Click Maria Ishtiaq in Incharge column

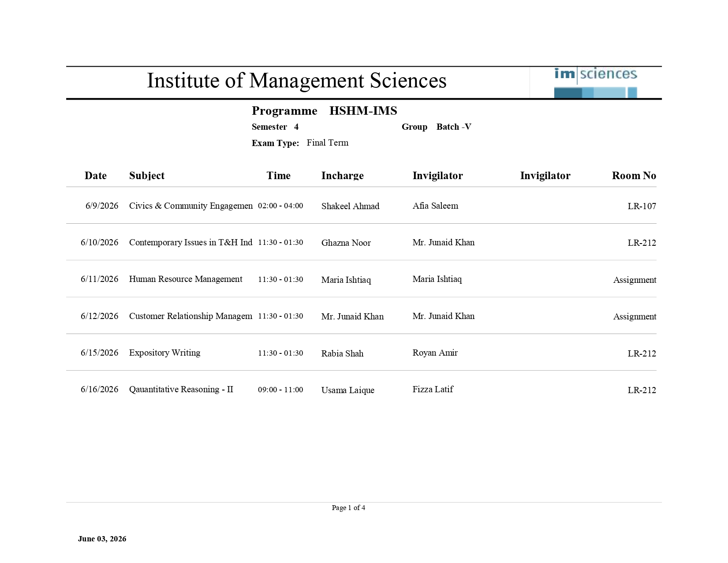346,280
